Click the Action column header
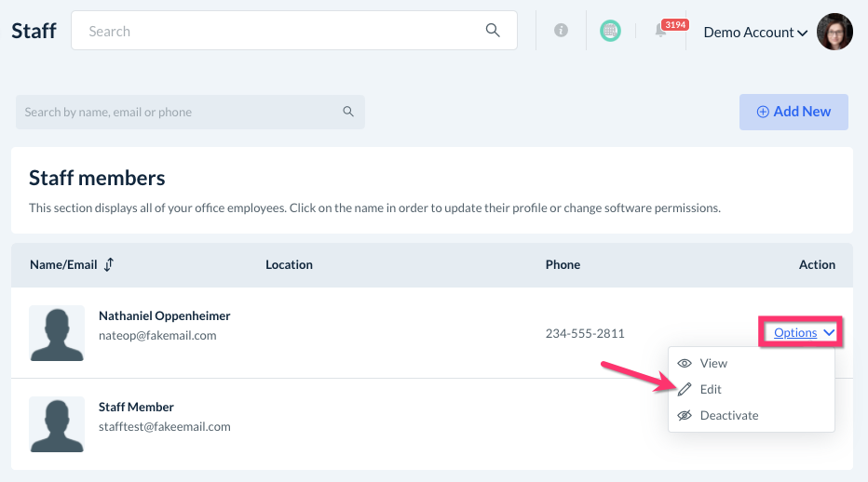Image resolution: width=868 pixels, height=482 pixels. 817,264
